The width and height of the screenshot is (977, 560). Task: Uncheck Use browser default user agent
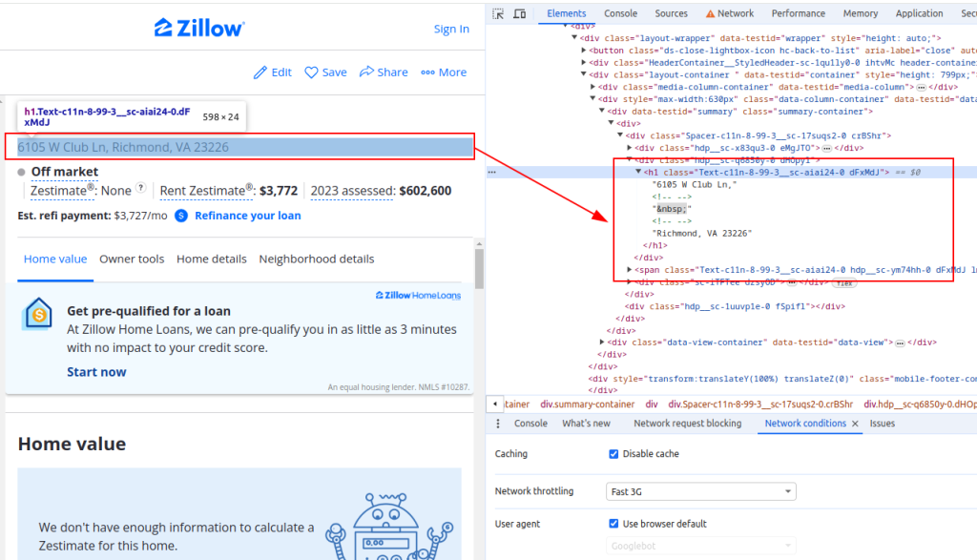point(613,524)
